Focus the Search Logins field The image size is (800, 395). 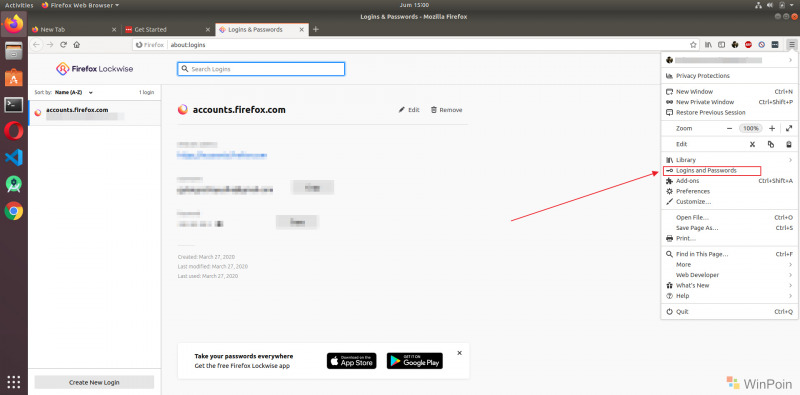(261, 69)
